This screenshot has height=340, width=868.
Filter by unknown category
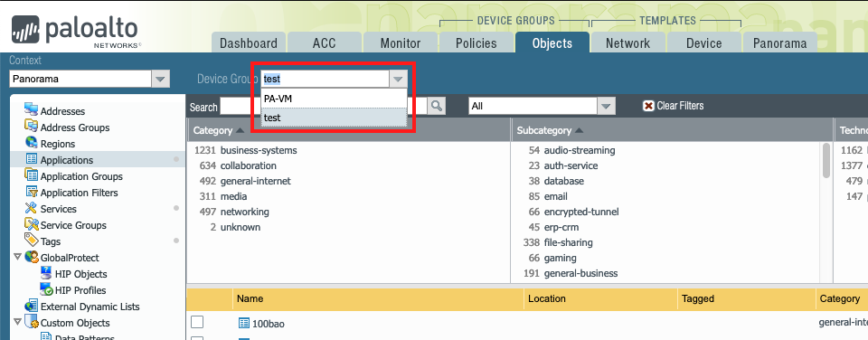(241, 227)
